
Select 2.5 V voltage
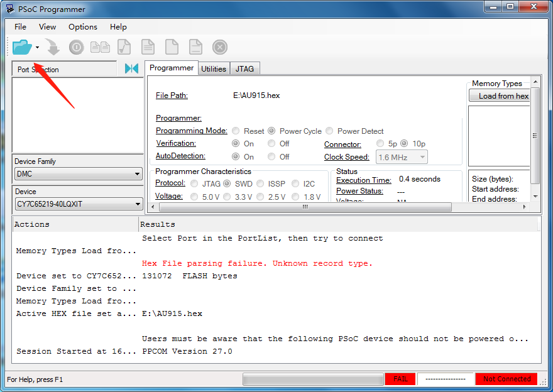point(260,197)
